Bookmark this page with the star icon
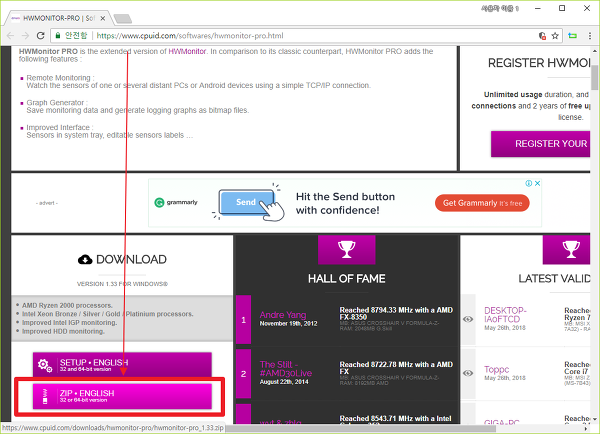The image size is (600, 434). [555, 36]
